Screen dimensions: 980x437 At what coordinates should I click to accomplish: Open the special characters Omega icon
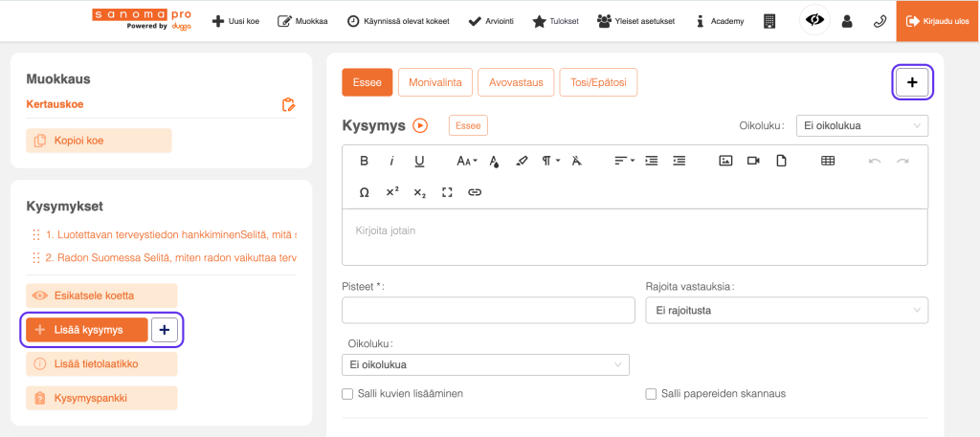click(x=364, y=192)
